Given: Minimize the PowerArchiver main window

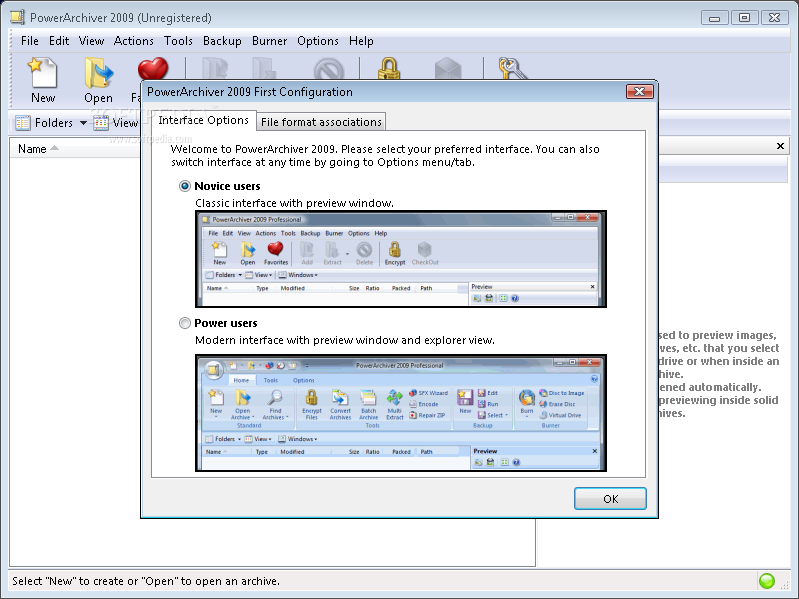Looking at the screenshot, I should click(714, 18).
